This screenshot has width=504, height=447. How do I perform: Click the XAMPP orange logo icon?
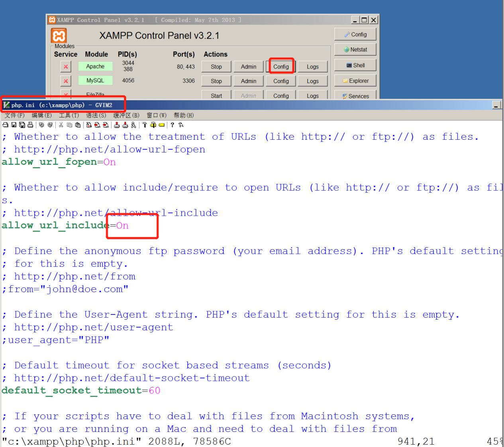pyautogui.click(x=59, y=35)
